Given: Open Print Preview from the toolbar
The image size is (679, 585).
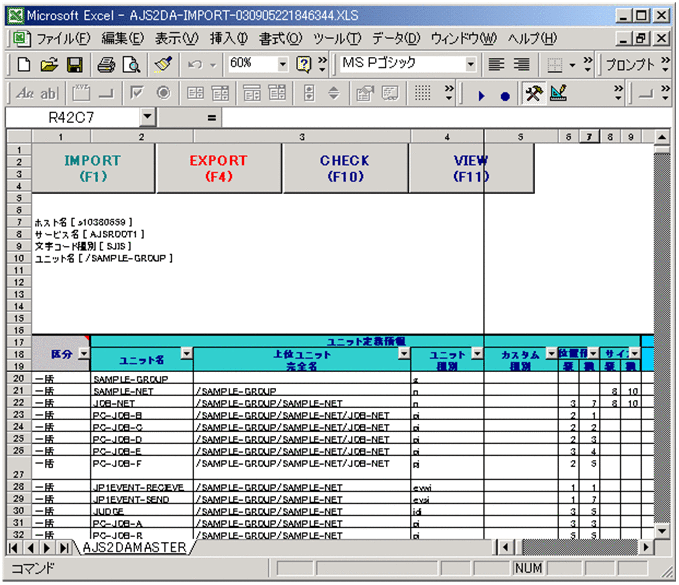Looking at the screenshot, I should tap(131, 65).
